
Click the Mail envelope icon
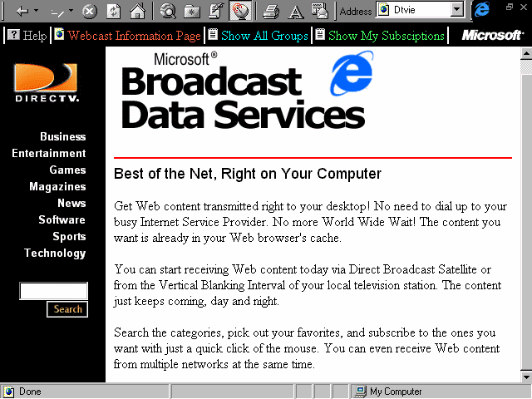point(319,11)
